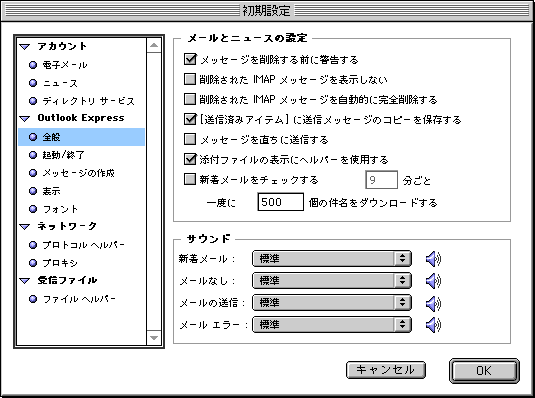The image size is (535, 398).
Task: Enable automatic purge of deleted IMAP messages
Action: (190, 99)
